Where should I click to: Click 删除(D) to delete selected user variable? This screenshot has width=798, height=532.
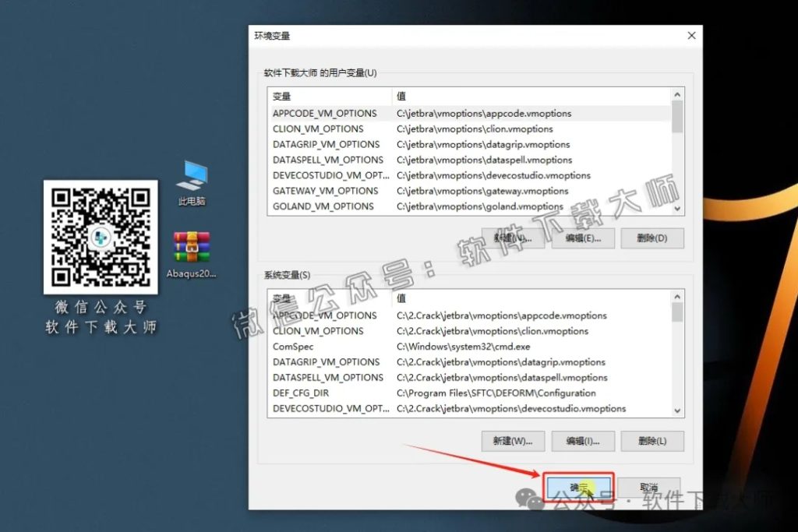(x=652, y=238)
